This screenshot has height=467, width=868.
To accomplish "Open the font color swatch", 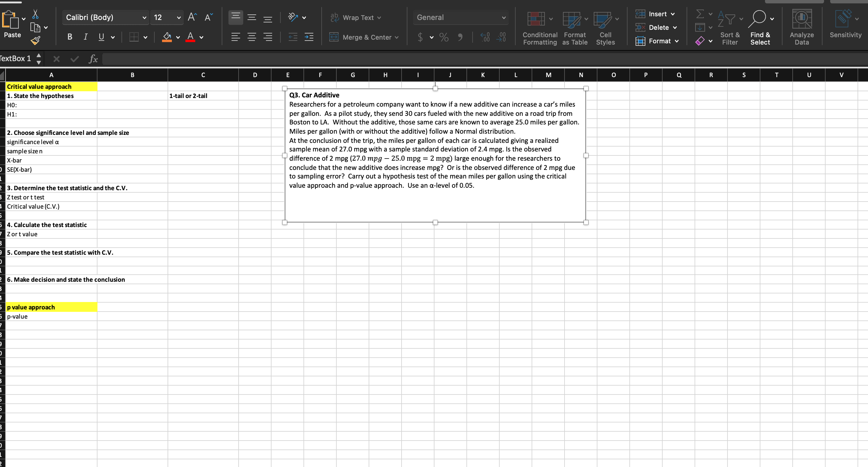I will point(190,37).
